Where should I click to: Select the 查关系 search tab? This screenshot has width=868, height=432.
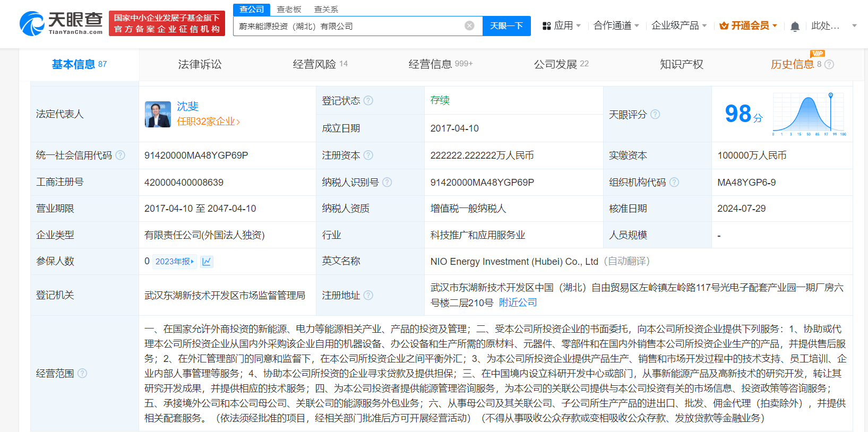[326, 10]
